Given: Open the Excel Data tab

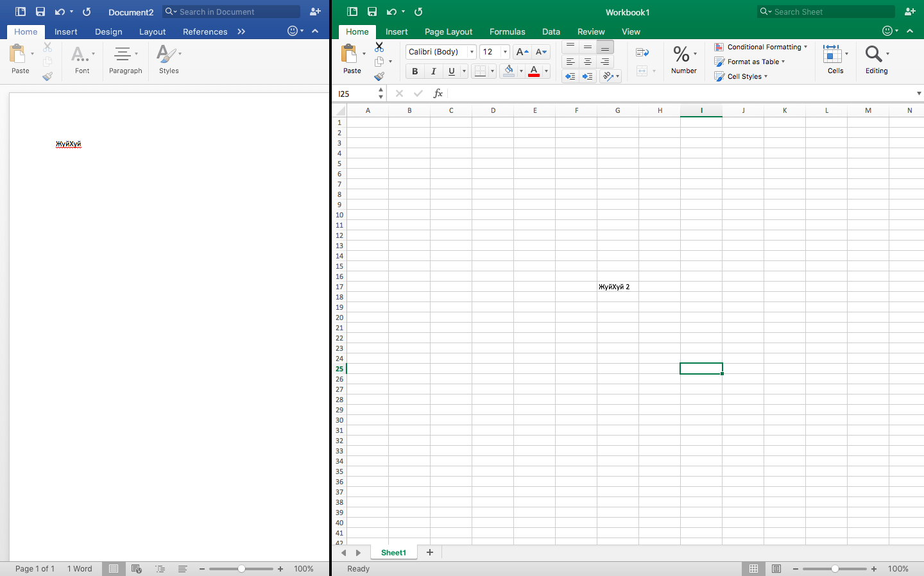Looking at the screenshot, I should (551, 31).
